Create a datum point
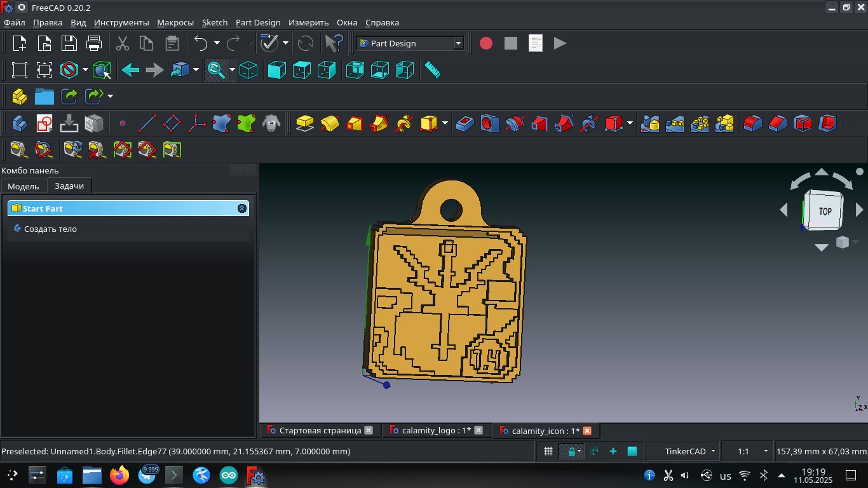The image size is (868, 488). pyautogui.click(x=123, y=123)
